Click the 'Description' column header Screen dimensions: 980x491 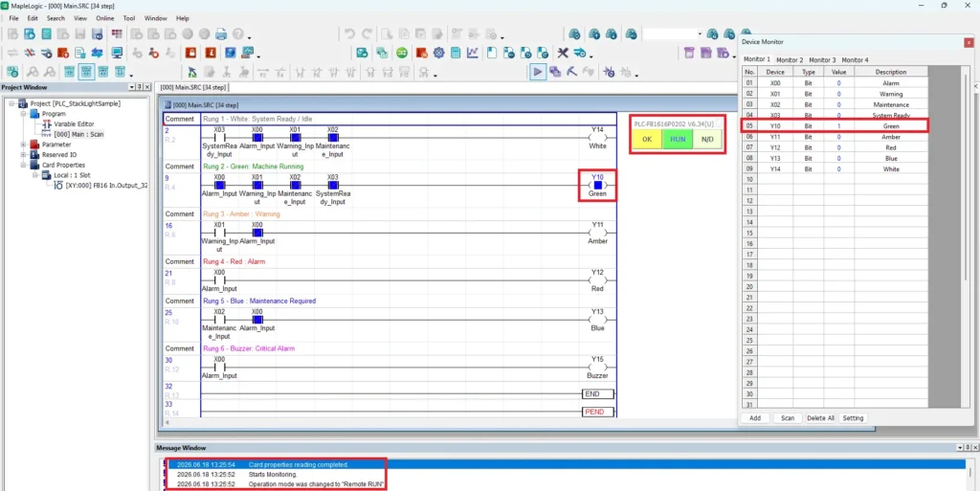[891, 72]
